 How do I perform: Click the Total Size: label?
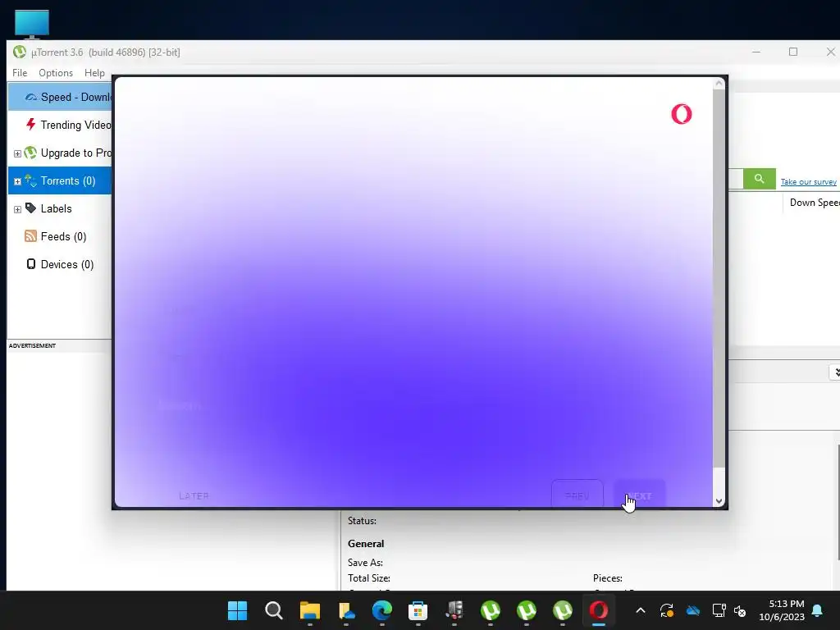coord(369,578)
